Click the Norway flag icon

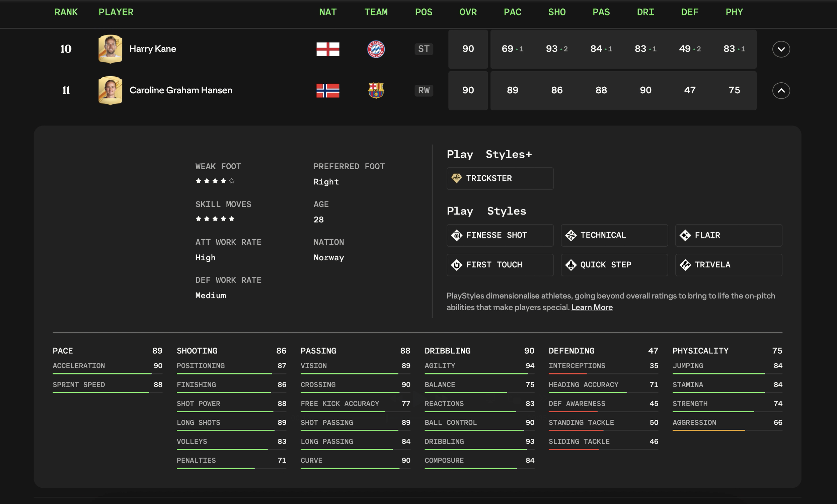coord(328,91)
